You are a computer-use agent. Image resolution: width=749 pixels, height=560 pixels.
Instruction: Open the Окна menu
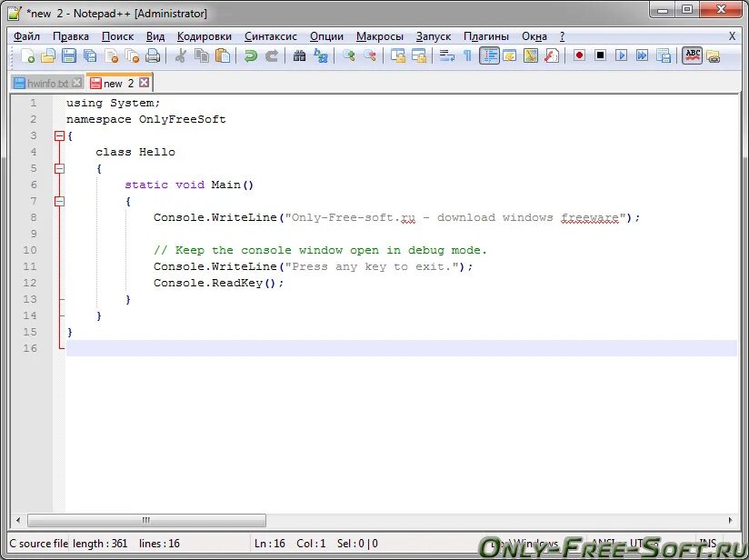click(534, 36)
